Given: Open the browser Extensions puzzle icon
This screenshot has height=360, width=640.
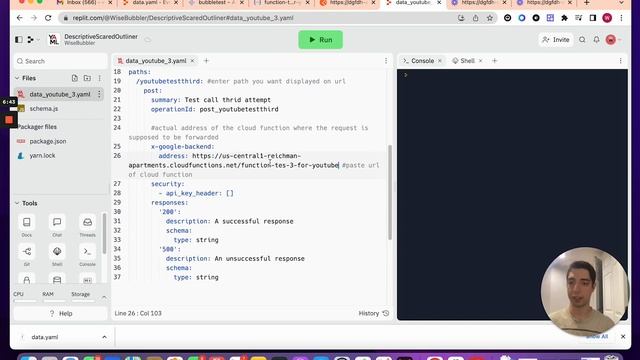Looking at the screenshot, I should pos(564,18).
